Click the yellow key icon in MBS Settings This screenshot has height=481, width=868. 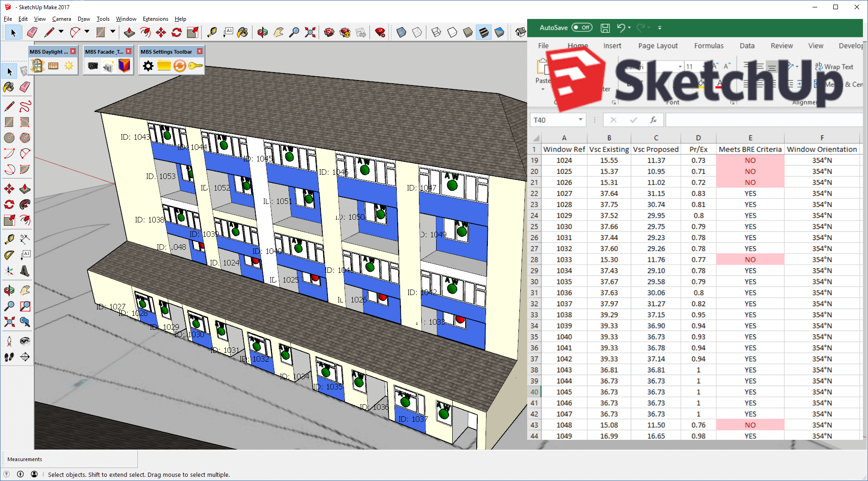point(196,66)
